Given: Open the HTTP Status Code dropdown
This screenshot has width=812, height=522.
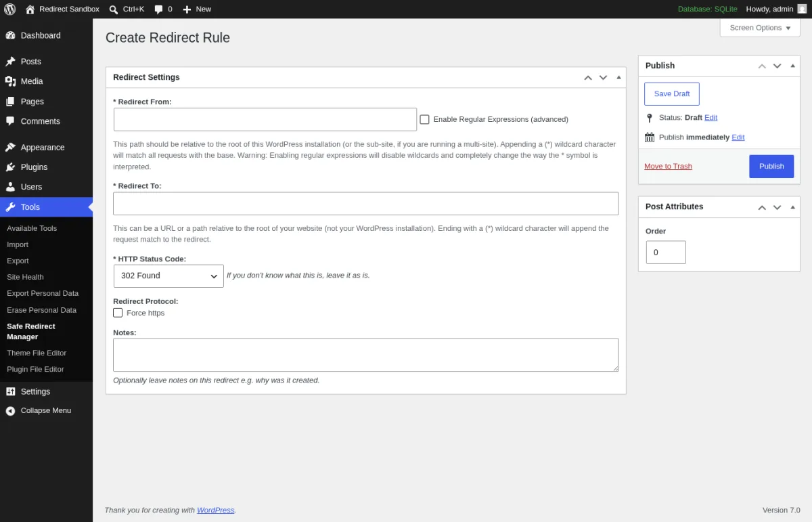Looking at the screenshot, I should coord(168,276).
